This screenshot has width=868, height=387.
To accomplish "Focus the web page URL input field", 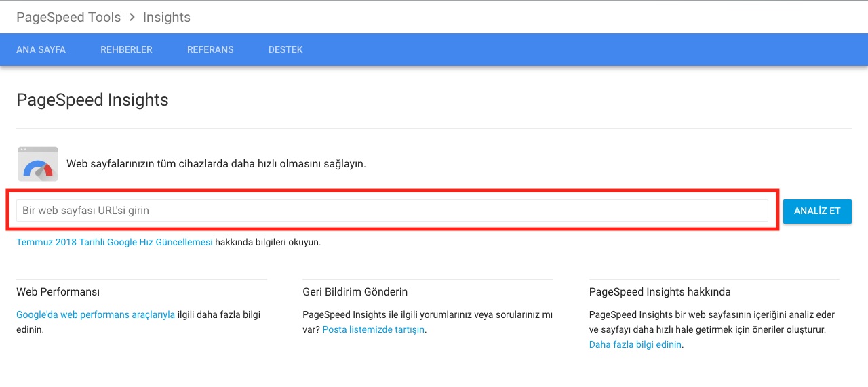I will [x=392, y=211].
